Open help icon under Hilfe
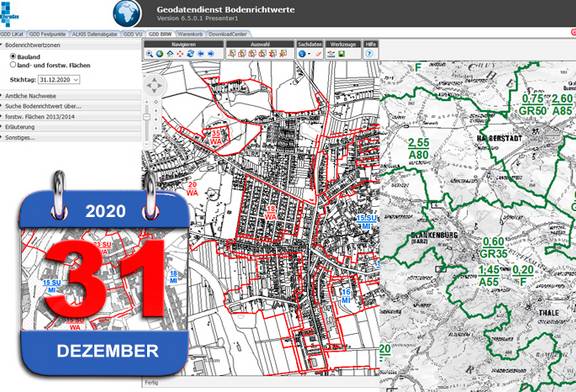Image resolution: width=576 pixels, height=392 pixels. tap(370, 54)
